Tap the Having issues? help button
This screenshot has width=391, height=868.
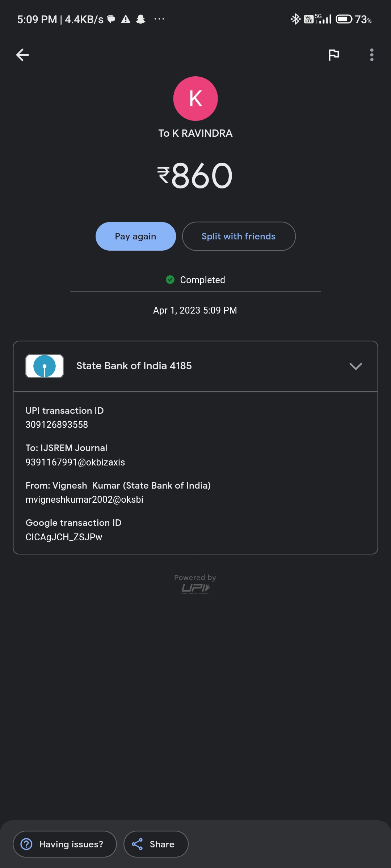[x=65, y=844]
